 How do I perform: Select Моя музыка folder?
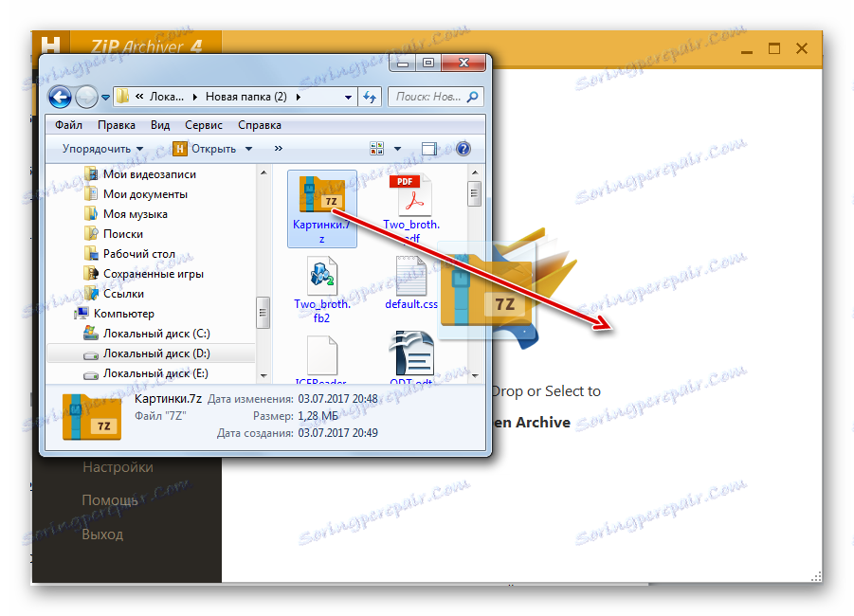(136, 214)
